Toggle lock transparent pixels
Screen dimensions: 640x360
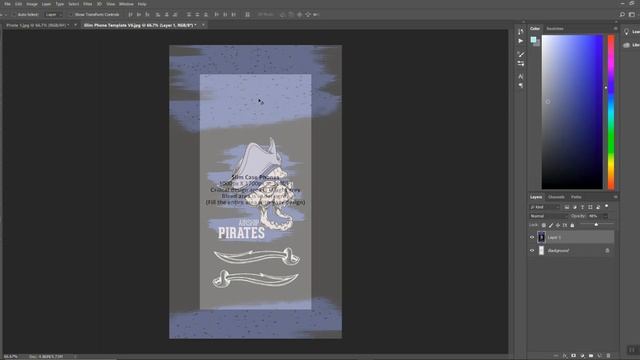[544, 225]
